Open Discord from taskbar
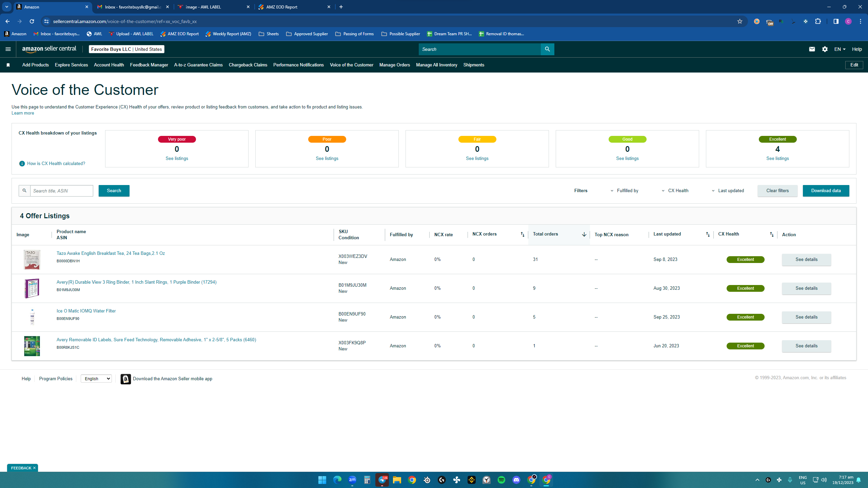The image size is (868, 488). click(x=516, y=480)
